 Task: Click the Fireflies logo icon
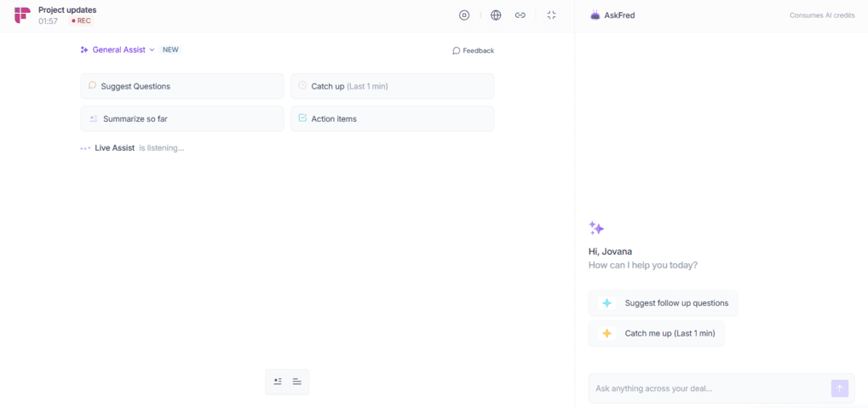pos(22,15)
